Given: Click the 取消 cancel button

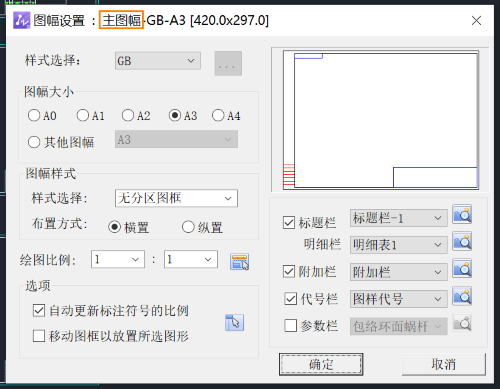Looking at the screenshot, I should click(444, 364).
